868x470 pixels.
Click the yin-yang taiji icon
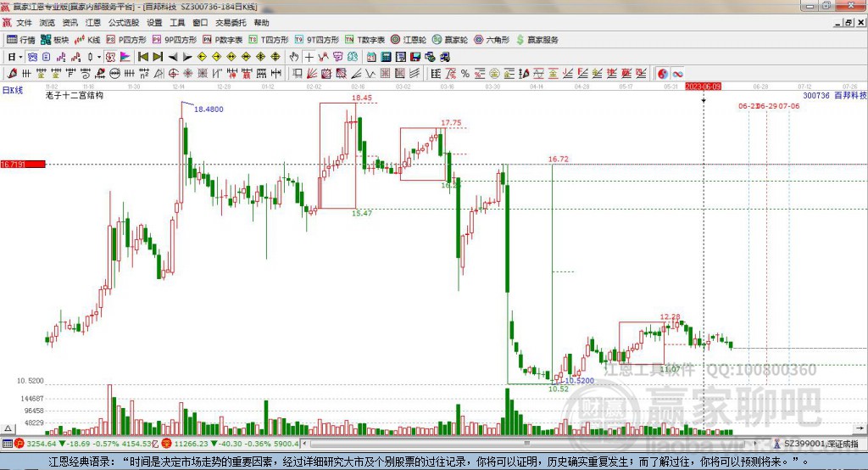pyautogui.click(x=663, y=74)
